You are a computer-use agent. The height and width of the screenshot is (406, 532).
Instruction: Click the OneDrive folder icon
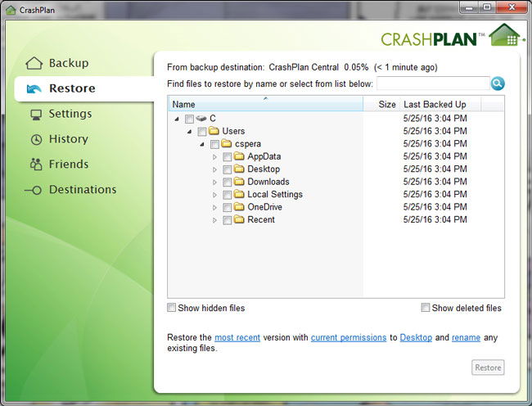pos(239,206)
